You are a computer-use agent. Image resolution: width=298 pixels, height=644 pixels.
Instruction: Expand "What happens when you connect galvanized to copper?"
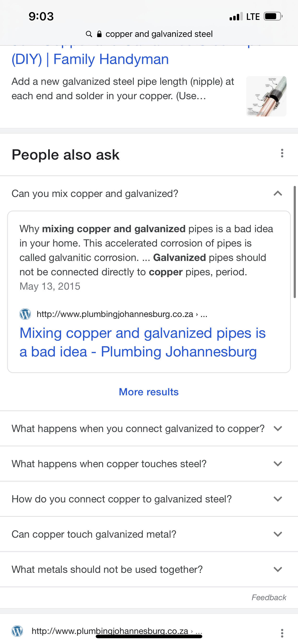click(x=149, y=429)
